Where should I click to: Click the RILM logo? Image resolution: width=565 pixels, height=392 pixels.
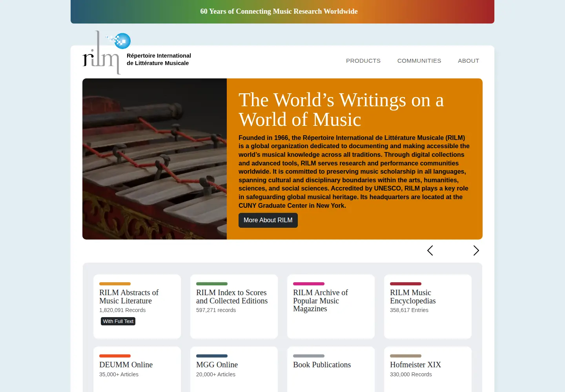[x=107, y=53]
